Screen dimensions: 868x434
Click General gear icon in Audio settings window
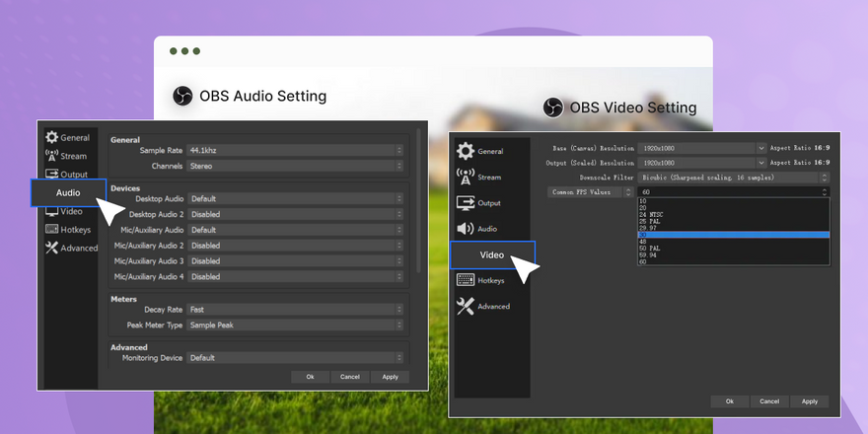52,137
